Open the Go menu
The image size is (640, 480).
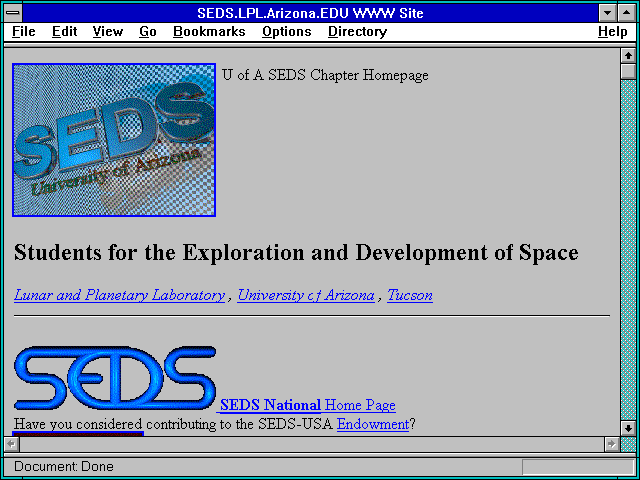(x=148, y=31)
